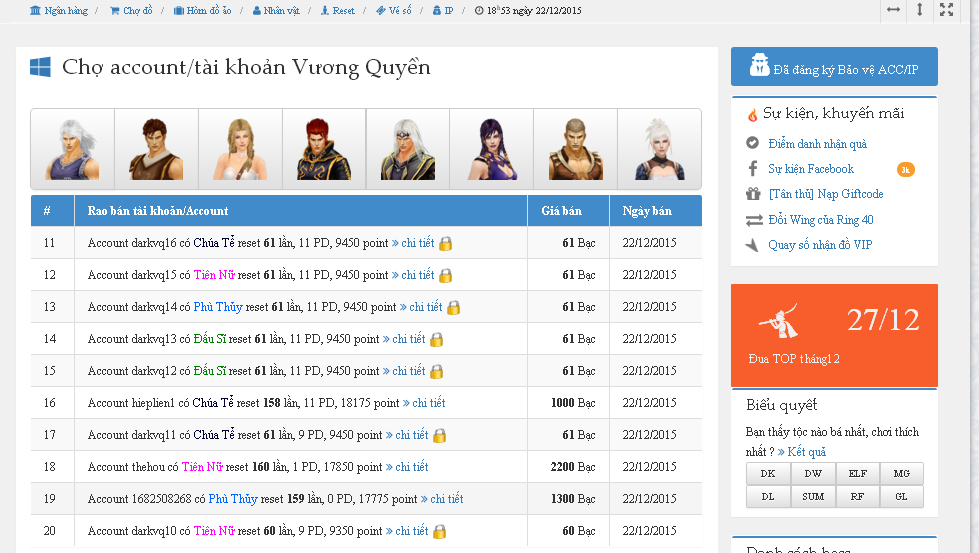Viewport: 979px width, 553px height.
Task: Click the vertical height expand arrow icon
Action: coord(920,10)
